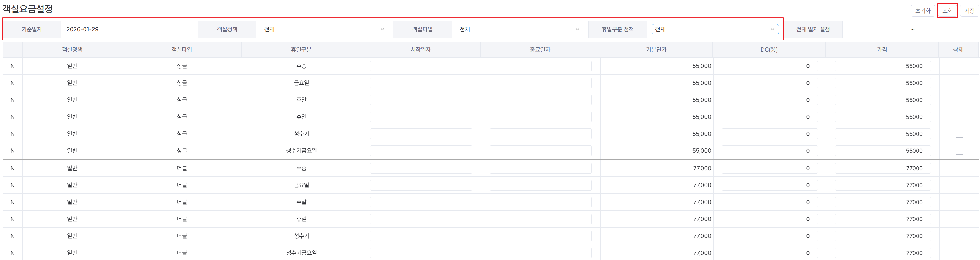
Task: Click the 객실타입 column header
Action: 181,50
